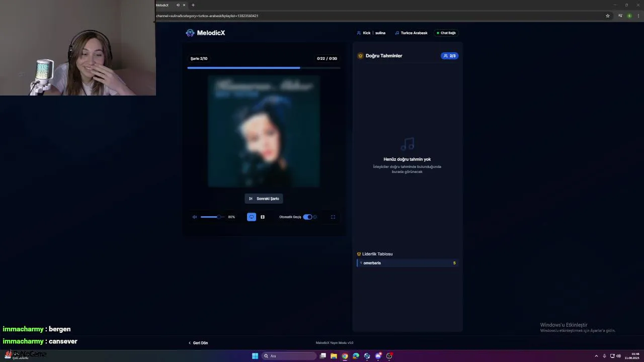
Task: Click the blurred album cover
Action: tap(264, 131)
